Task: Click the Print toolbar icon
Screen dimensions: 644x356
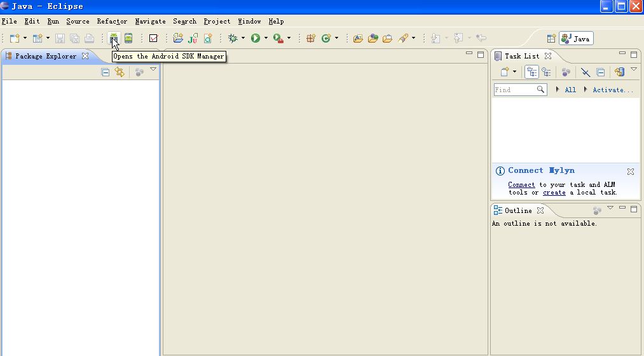Action: click(x=89, y=38)
